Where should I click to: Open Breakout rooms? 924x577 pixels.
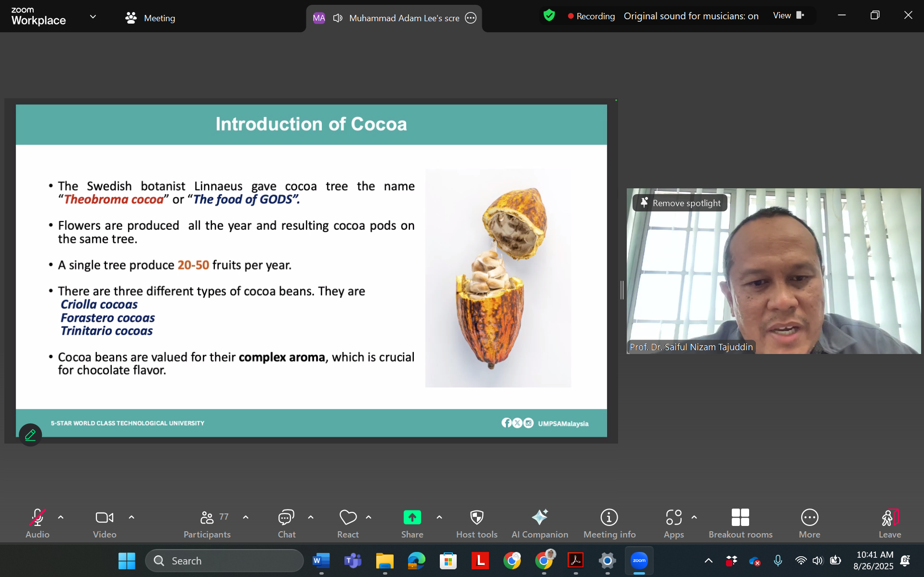(740, 523)
